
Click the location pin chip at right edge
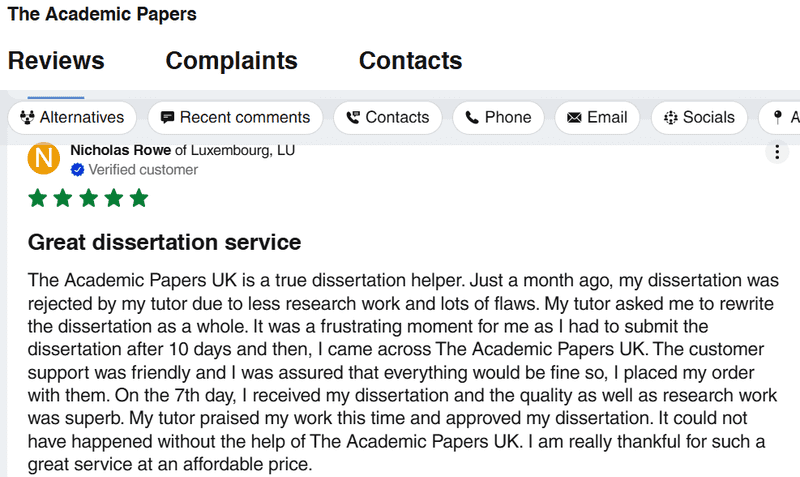click(x=780, y=118)
